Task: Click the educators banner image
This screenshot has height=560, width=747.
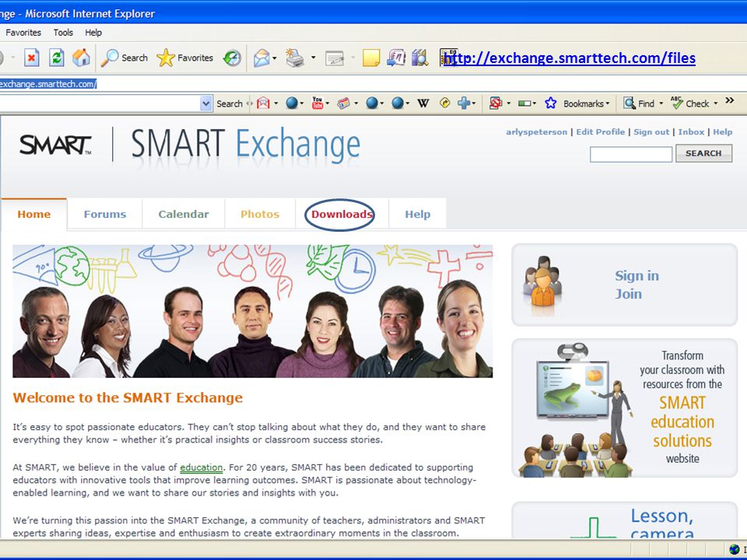Action: [x=252, y=311]
